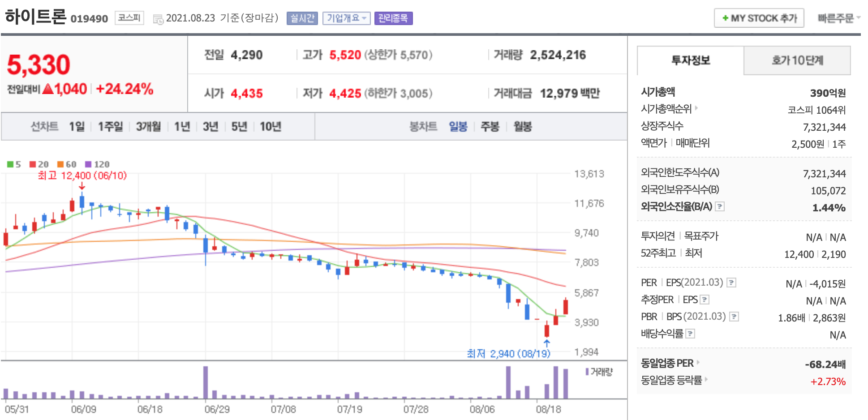Click the 1.44% foreign ownership value
The height and width of the screenshot is (420, 868).
[829, 208]
